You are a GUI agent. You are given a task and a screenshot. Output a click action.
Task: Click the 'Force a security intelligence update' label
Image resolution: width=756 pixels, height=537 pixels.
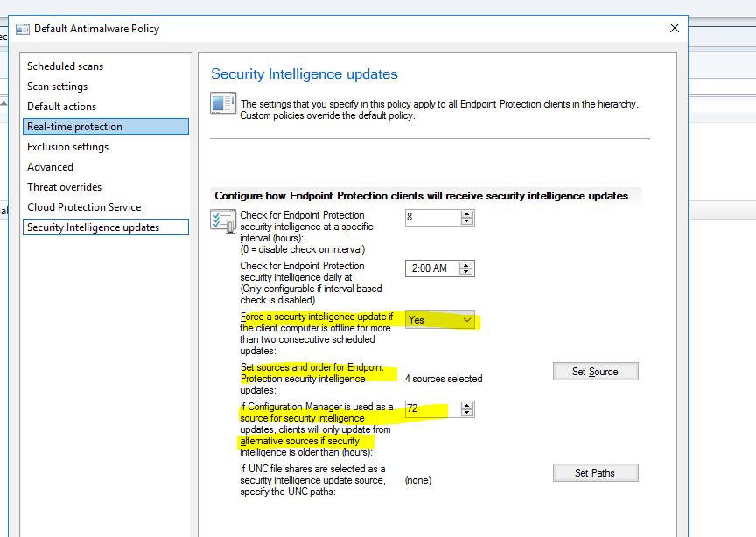point(316,333)
